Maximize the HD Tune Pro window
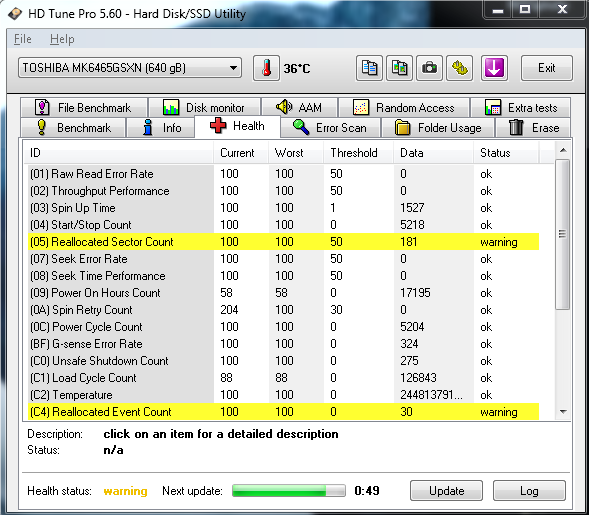The image size is (589, 515). click(525, 10)
